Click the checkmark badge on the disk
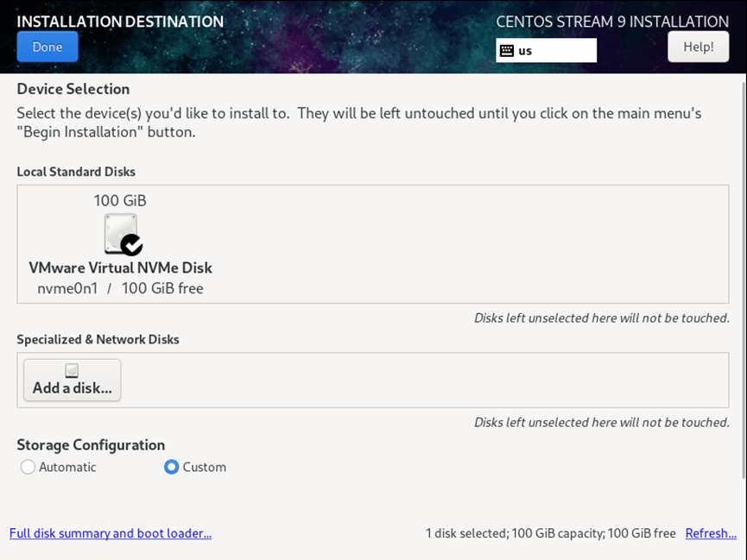 tap(131, 245)
